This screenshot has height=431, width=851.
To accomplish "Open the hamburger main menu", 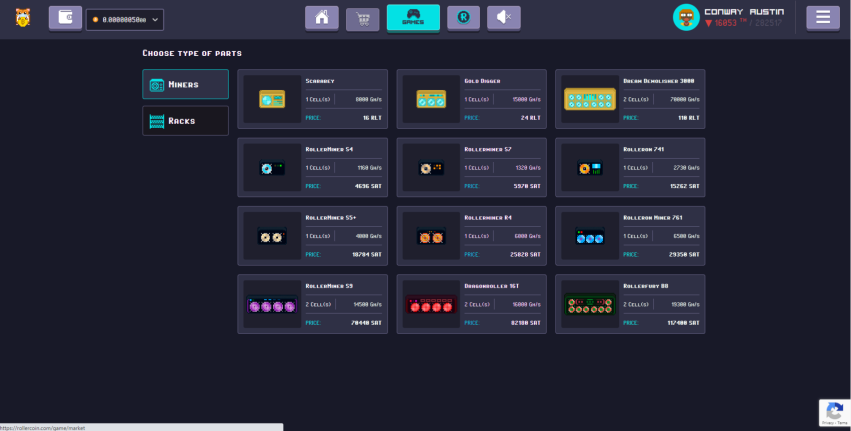I will pyautogui.click(x=823, y=18).
